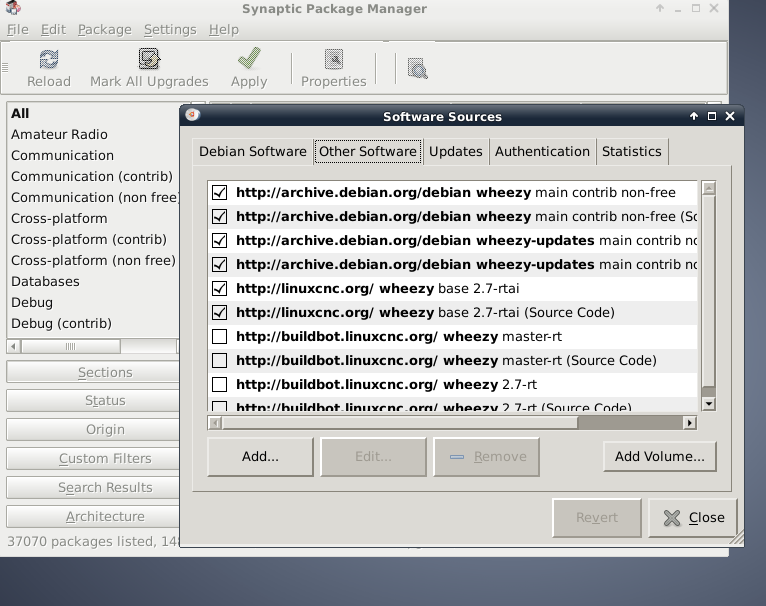Click the sections list horizontal scrollbar thumb
This screenshot has height=606, width=766.
point(71,346)
